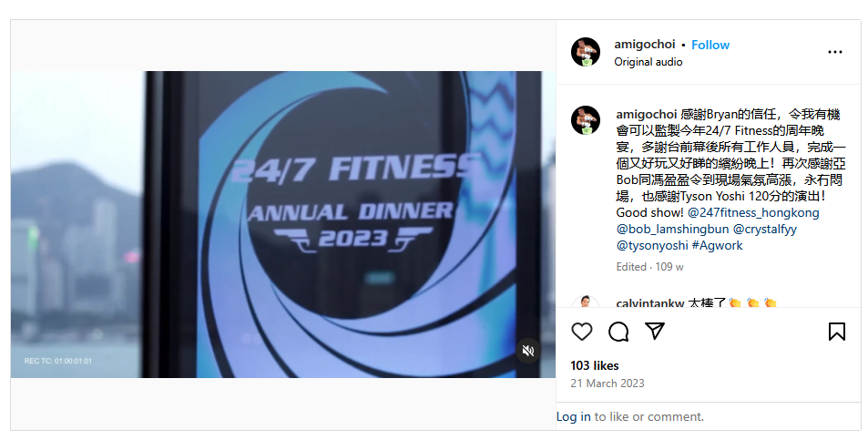This screenshot has height=440, width=868.
Task: Like the post with the heart icon
Action: click(x=582, y=332)
